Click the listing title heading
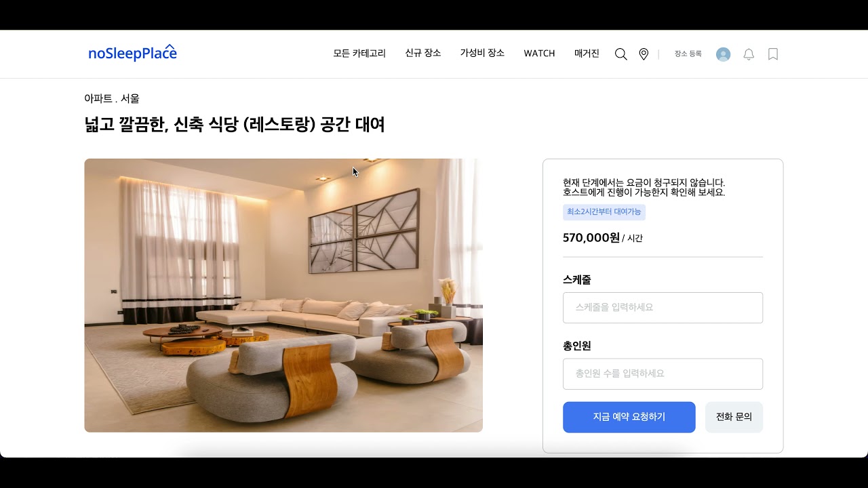868x488 pixels. tap(235, 125)
